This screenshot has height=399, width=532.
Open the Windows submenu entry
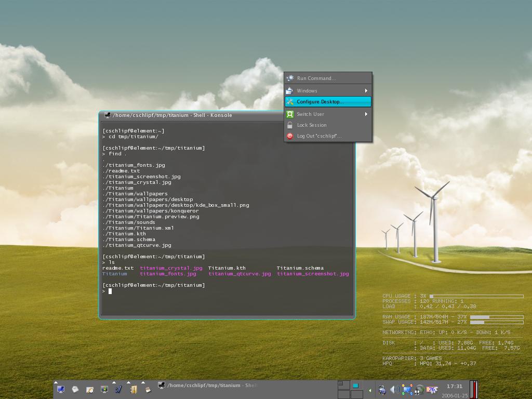tap(328, 90)
